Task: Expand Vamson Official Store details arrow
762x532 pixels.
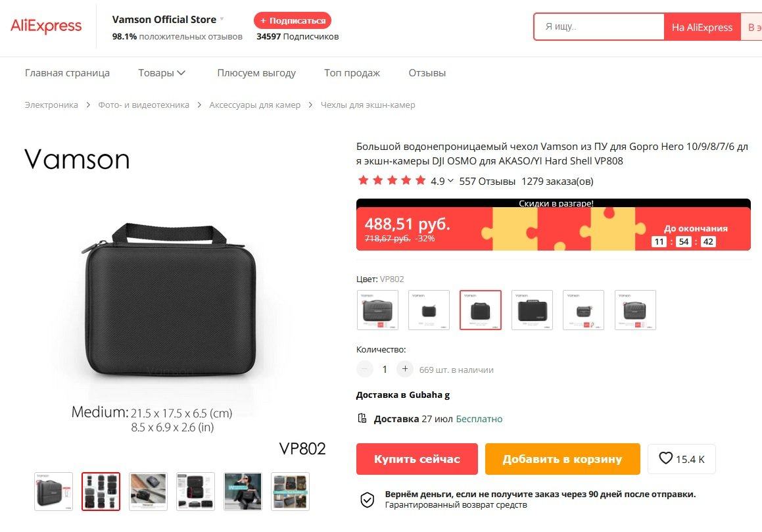Action: click(222, 19)
